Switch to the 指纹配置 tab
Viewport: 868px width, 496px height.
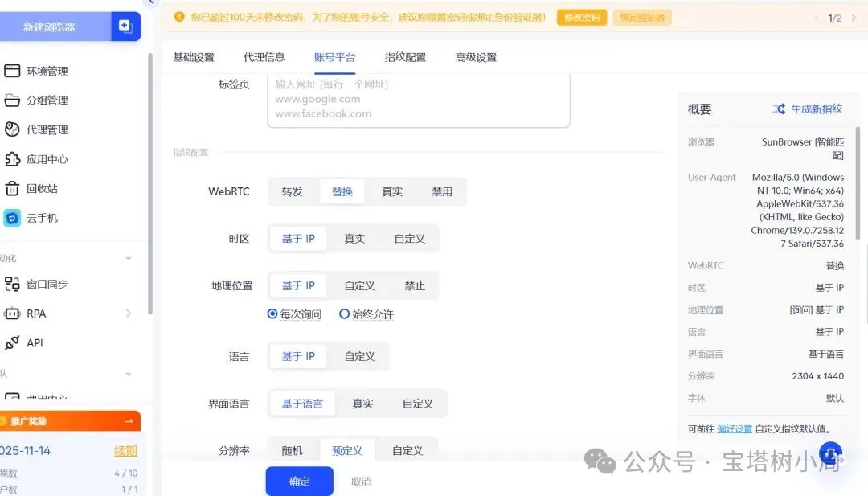coord(405,57)
